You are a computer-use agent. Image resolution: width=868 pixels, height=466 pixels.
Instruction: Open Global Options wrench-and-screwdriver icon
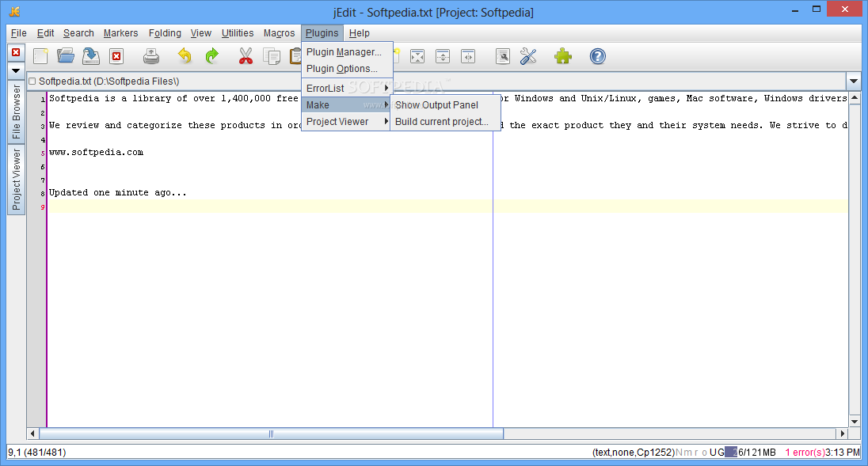coord(528,56)
